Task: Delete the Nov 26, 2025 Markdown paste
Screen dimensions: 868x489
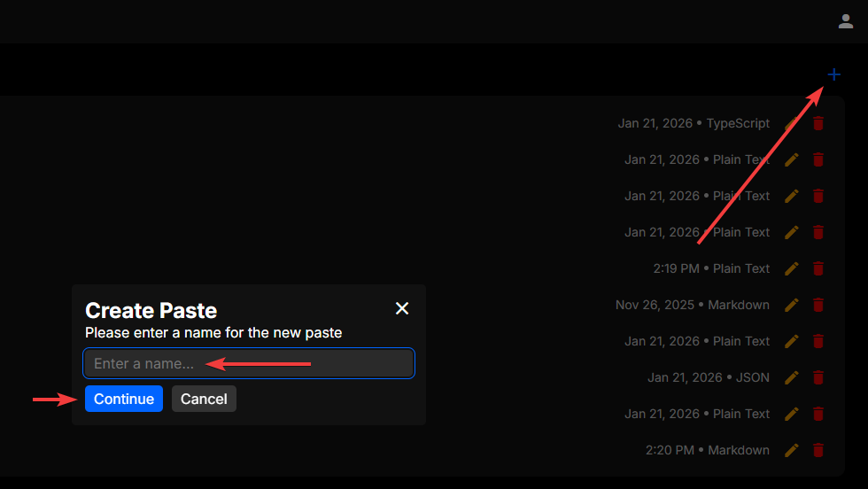Action: click(818, 305)
